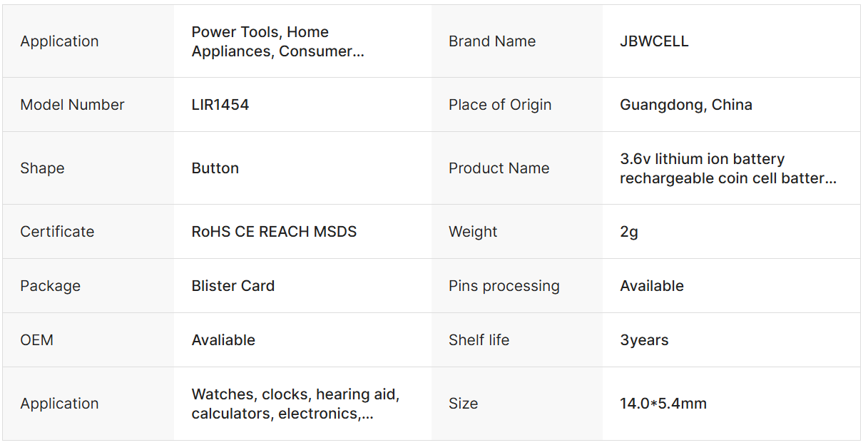This screenshot has height=445, width=868.
Task: Click the 2g weight value
Action: coord(629,232)
